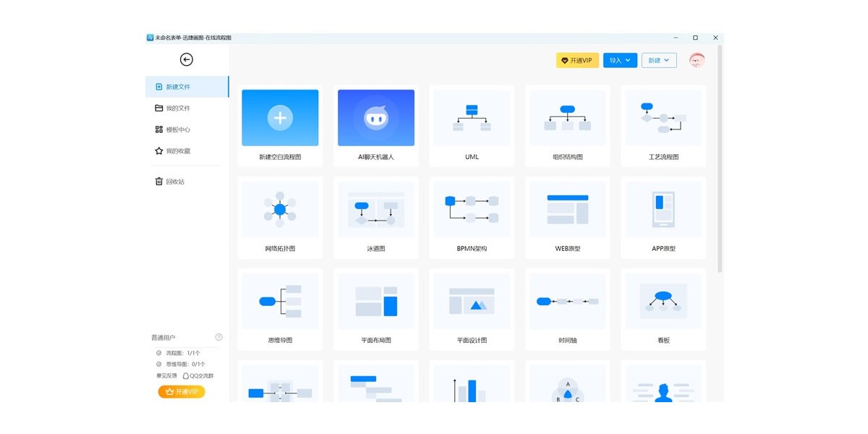Select the 时间轴 template icon
The height and width of the screenshot is (434, 868).
coord(568,301)
